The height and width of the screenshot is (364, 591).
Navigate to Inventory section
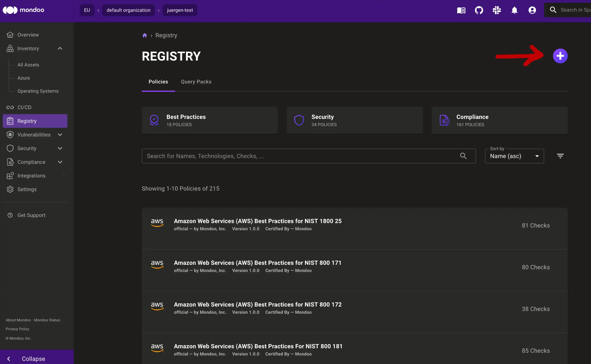(28, 48)
